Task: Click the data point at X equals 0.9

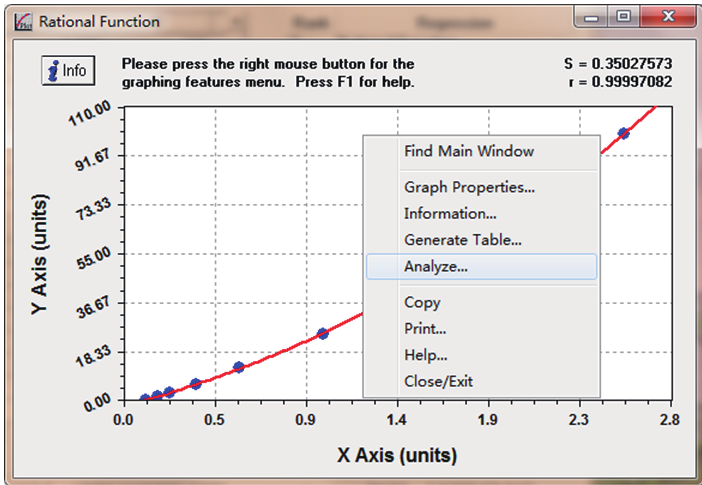Action: pos(323,333)
